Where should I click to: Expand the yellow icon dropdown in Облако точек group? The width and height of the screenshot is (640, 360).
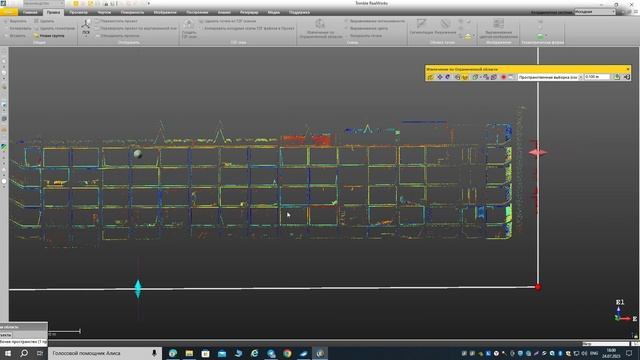point(473,36)
